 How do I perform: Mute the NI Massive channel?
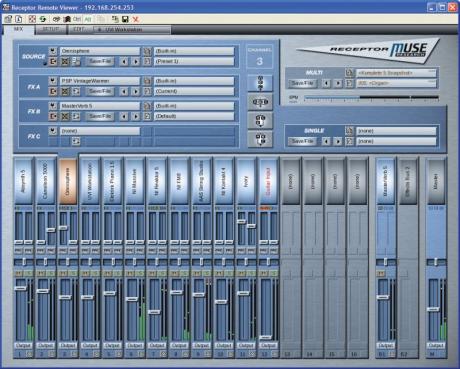(130, 273)
